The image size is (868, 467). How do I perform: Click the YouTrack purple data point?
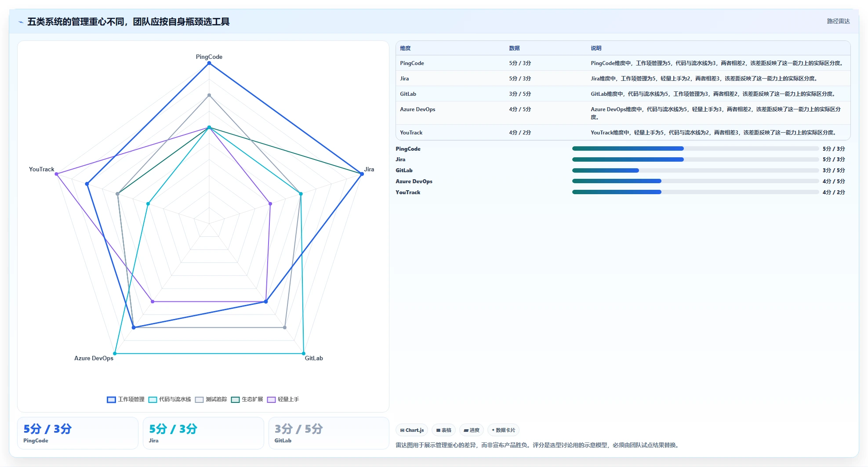pos(56,174)
